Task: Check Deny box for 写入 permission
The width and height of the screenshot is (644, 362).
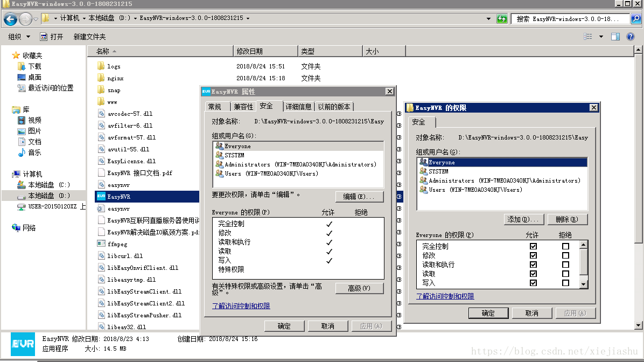Action: click(x=565, y=283)
